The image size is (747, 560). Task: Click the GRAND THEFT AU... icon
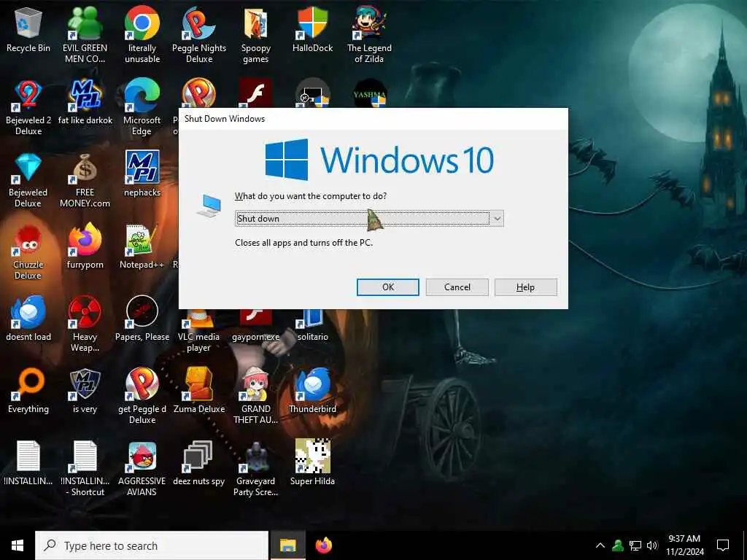256,396
